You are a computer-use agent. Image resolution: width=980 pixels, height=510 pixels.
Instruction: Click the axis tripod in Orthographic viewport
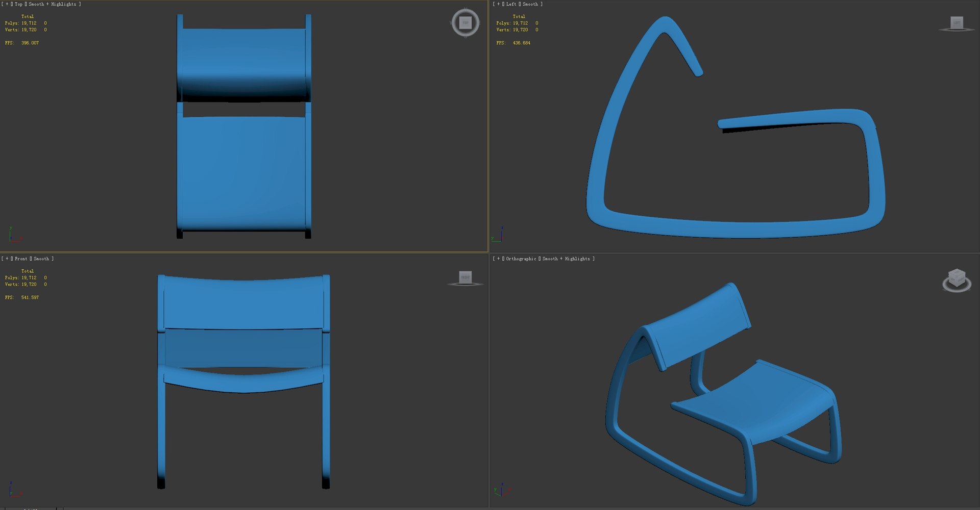tap(501, 490)
